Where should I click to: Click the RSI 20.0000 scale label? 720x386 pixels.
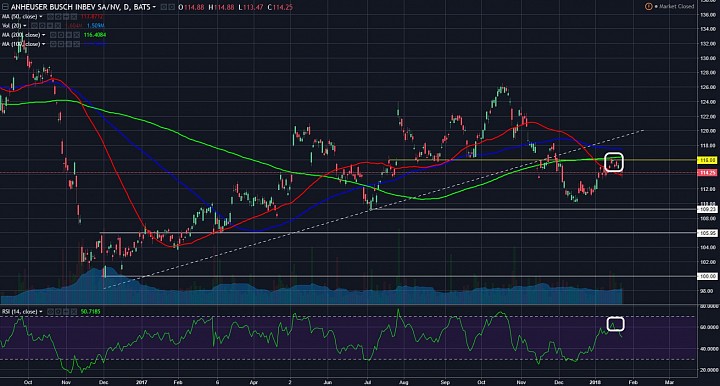pyautogui.click(x=709, y=370)
